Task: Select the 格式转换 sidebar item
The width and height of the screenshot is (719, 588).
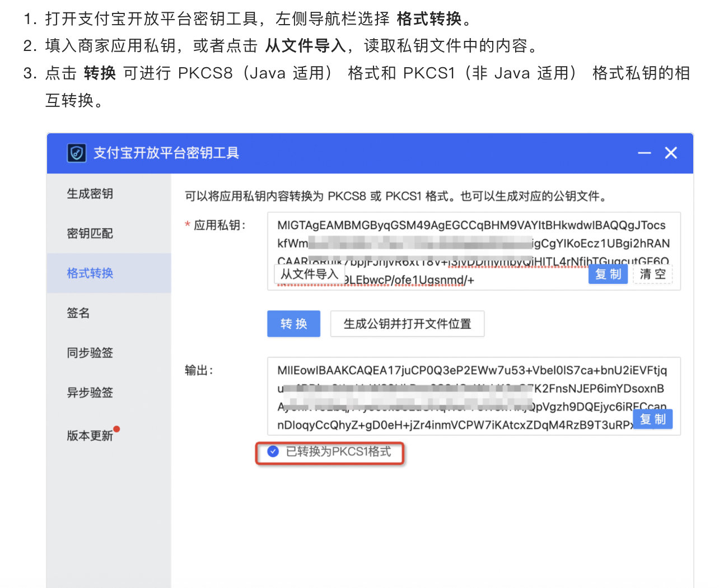Action: (x=90, y=273)
